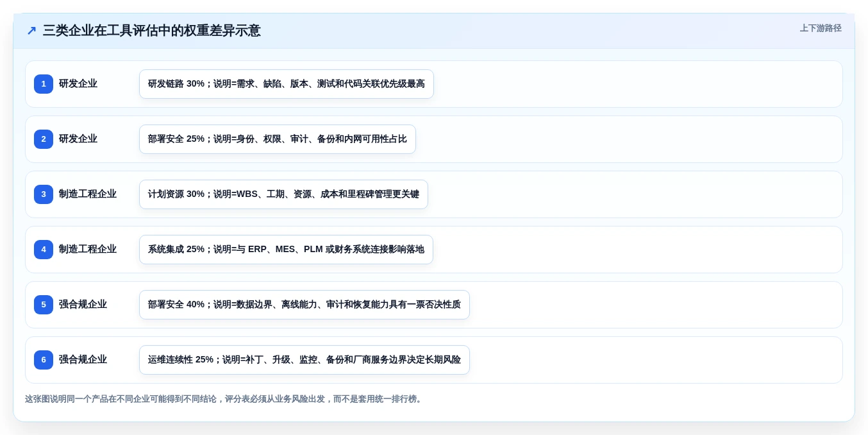868x435 pixels.
Task: Click 研发企业 label in row 1
Action: 78,84
